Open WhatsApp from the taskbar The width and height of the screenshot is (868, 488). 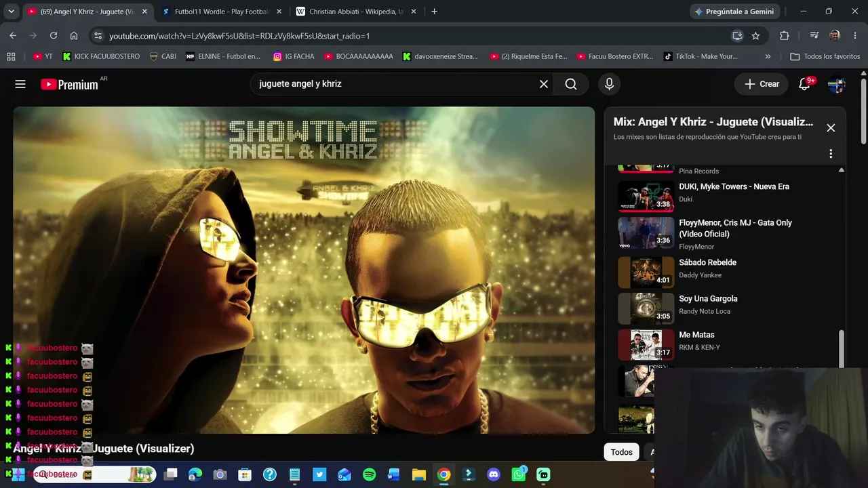point(519,474)
